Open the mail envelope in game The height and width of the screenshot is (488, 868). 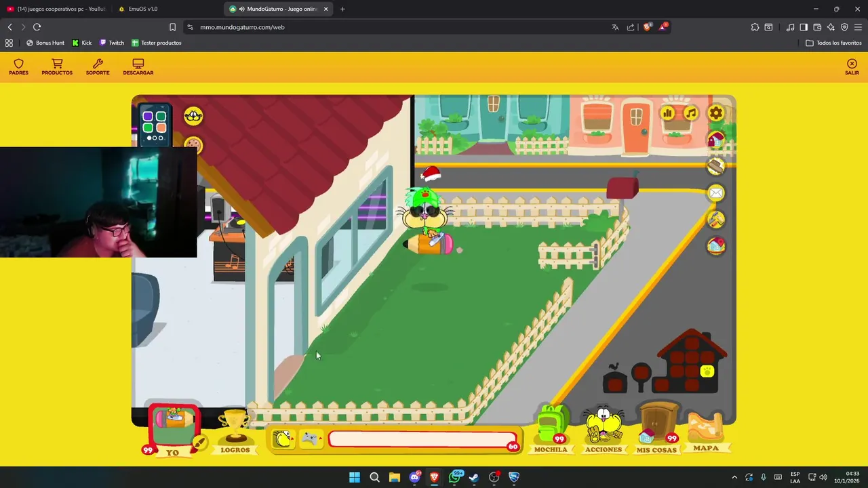pos(716,193)
